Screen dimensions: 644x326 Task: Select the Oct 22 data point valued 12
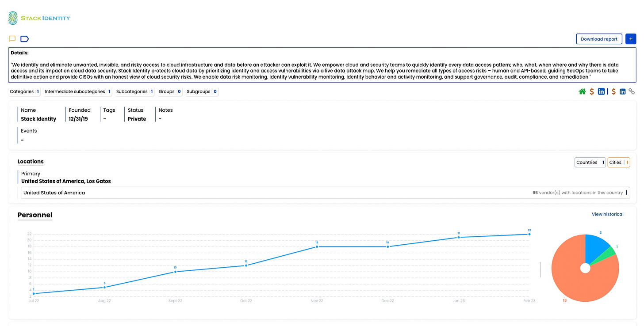point(246,265)
